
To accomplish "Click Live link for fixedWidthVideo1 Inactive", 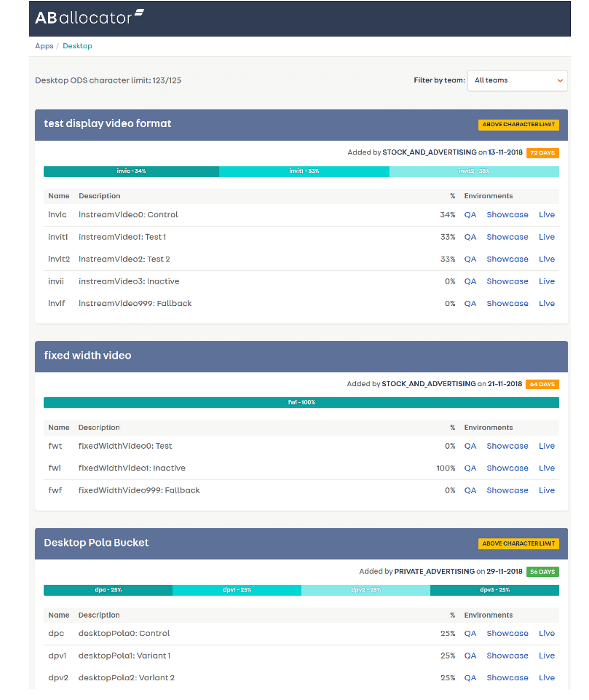I will click(546, 468).
